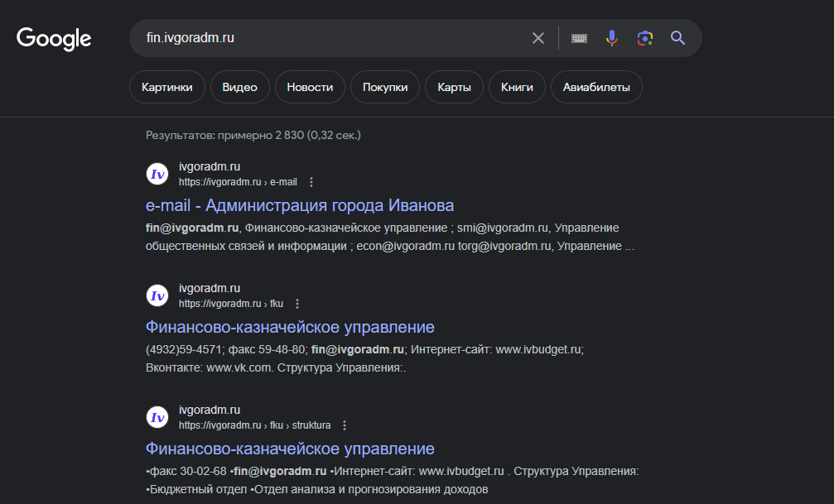Select the Покупки shopping filter
Screen dimensions: 834x504
tap(385, 87)
